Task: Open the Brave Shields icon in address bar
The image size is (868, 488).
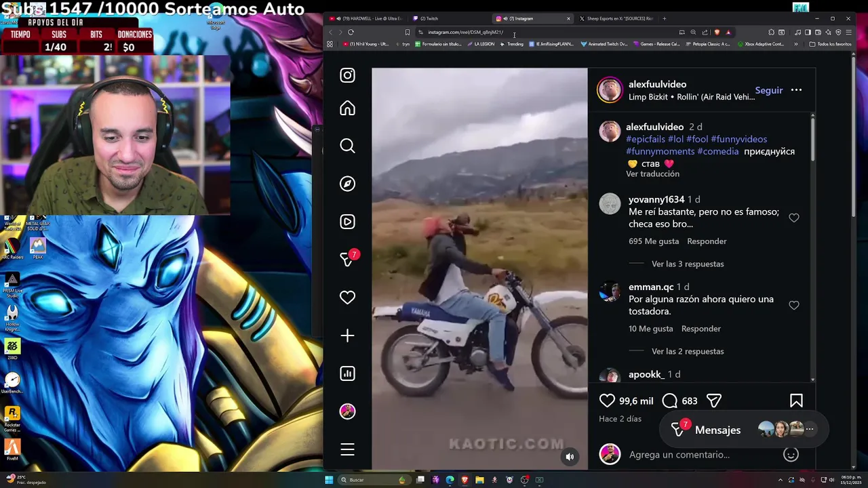Action: coord(717,32)
